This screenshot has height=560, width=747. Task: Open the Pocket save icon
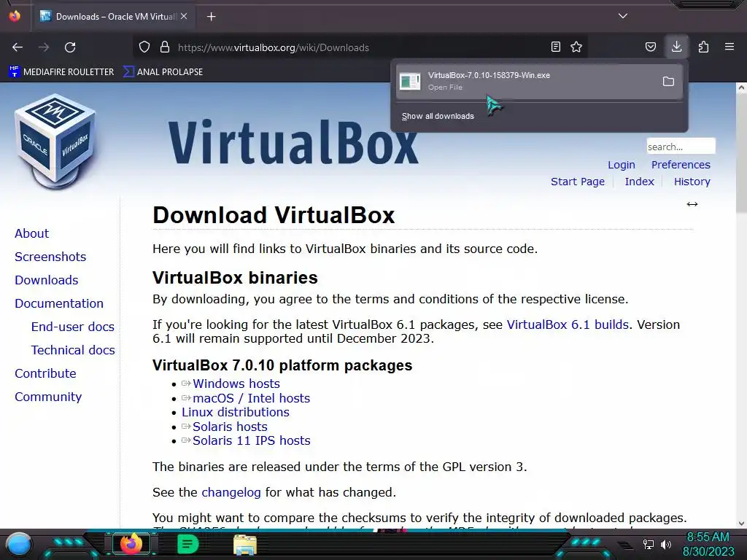tap(650, 47)
